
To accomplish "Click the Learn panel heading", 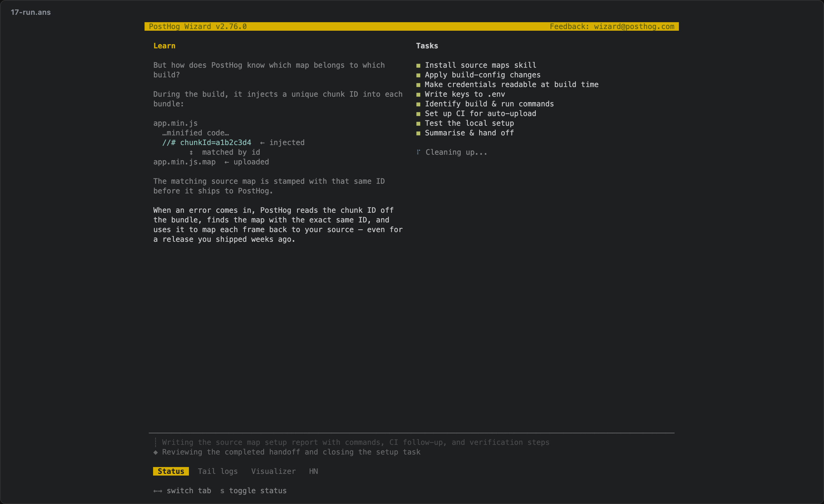I will pyautogui.click(x=164, y=46).
